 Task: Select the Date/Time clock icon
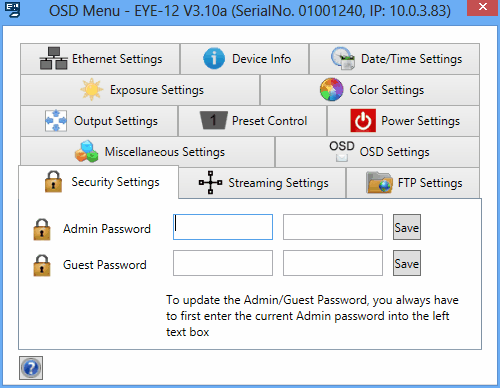(x=343, y=58)
